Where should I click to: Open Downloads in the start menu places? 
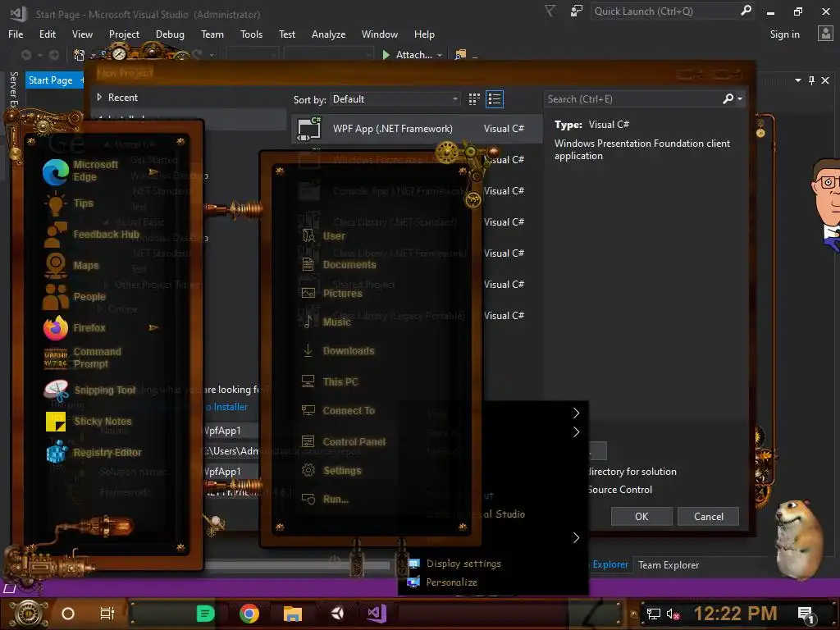coord(337,351)
